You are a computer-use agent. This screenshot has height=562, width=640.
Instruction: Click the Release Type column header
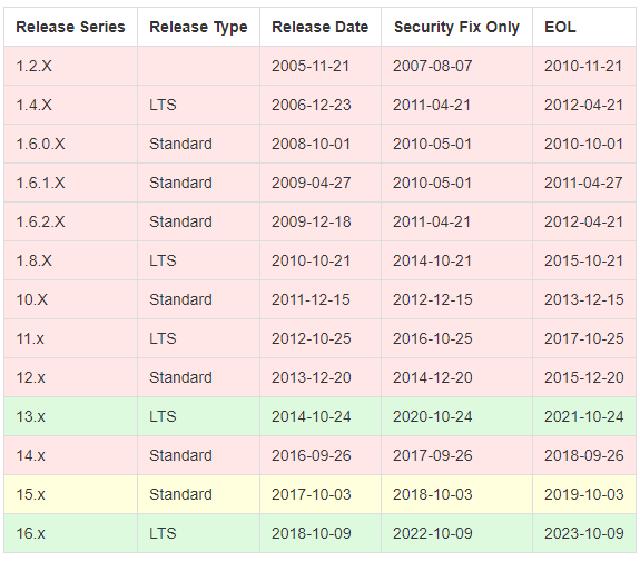point(198,27)
